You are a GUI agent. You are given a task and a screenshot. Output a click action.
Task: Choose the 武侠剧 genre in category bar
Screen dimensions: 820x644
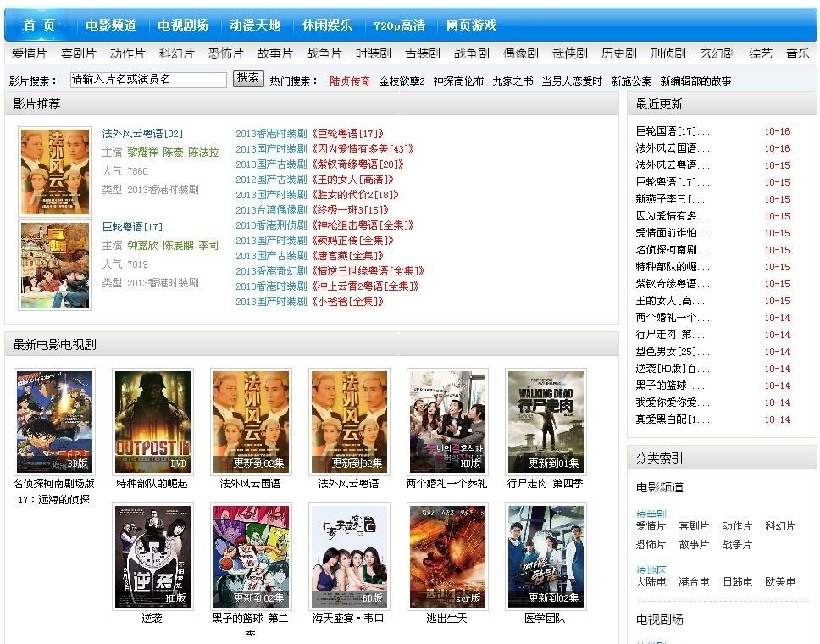(569, 53)
